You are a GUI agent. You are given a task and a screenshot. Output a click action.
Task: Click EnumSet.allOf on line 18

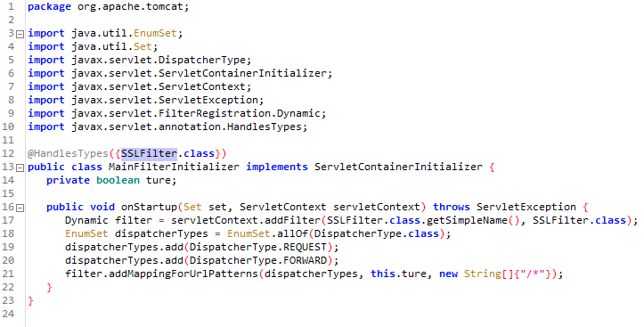(x=267, y=233)
